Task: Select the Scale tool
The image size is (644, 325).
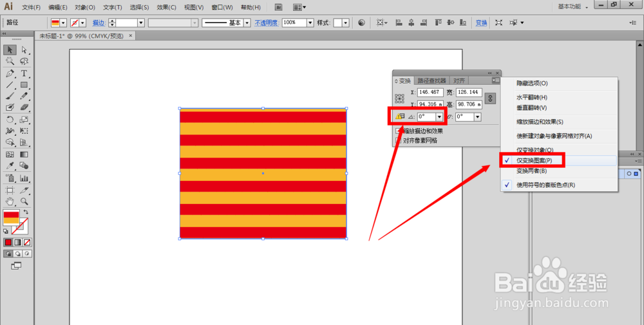Action: [24, 120]
